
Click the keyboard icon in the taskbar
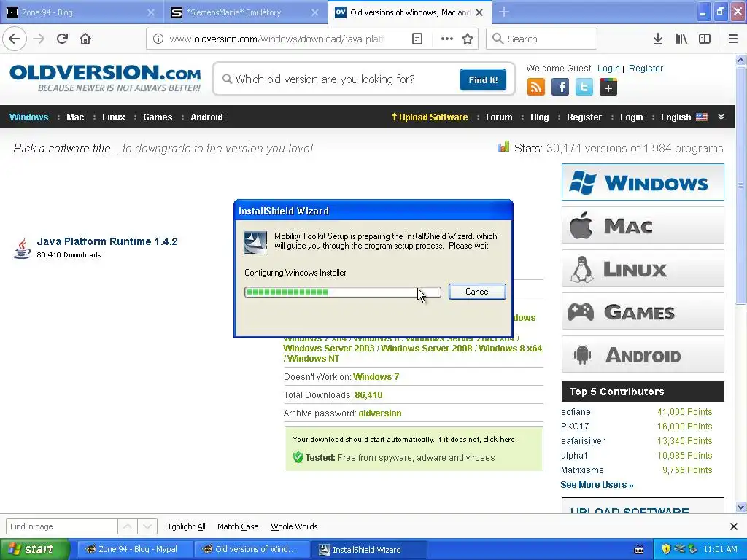click(x=639, y=550)
